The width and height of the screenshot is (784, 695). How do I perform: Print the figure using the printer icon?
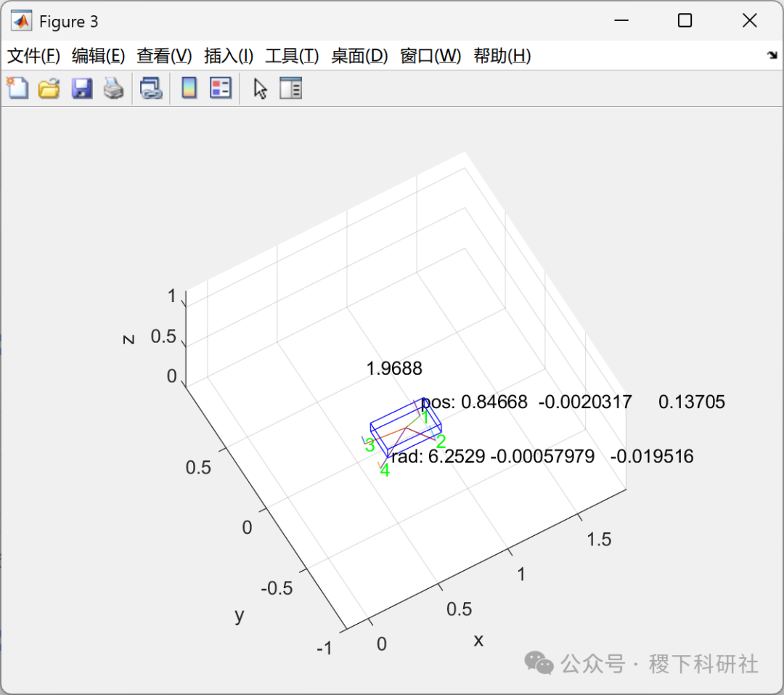click(113, 88)
